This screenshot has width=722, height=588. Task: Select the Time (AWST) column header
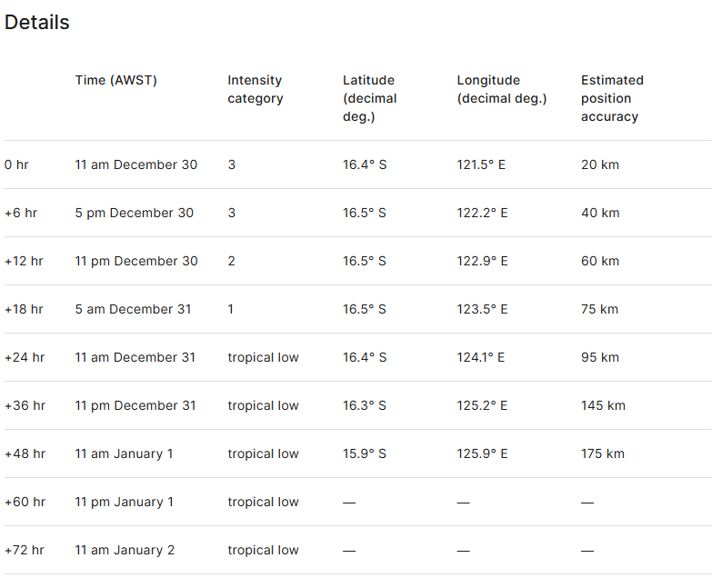115,80
